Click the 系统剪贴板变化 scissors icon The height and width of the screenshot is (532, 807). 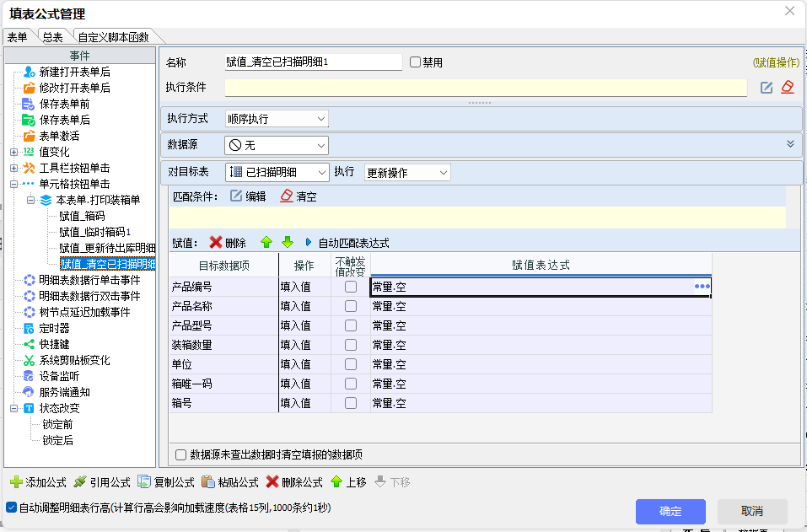(x=29, y=360)
